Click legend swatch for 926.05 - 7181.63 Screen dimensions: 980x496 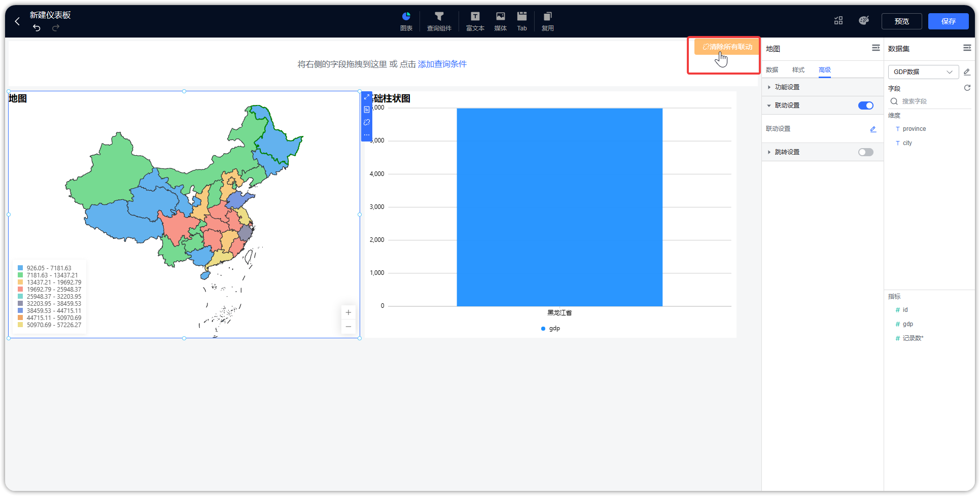(x=20, y=268)
